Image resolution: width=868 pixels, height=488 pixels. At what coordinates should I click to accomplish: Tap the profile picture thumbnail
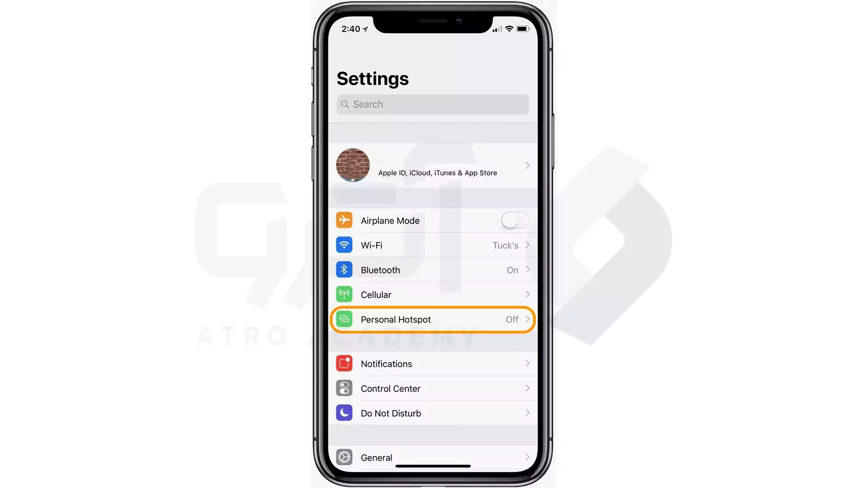[x=352, y=165]
